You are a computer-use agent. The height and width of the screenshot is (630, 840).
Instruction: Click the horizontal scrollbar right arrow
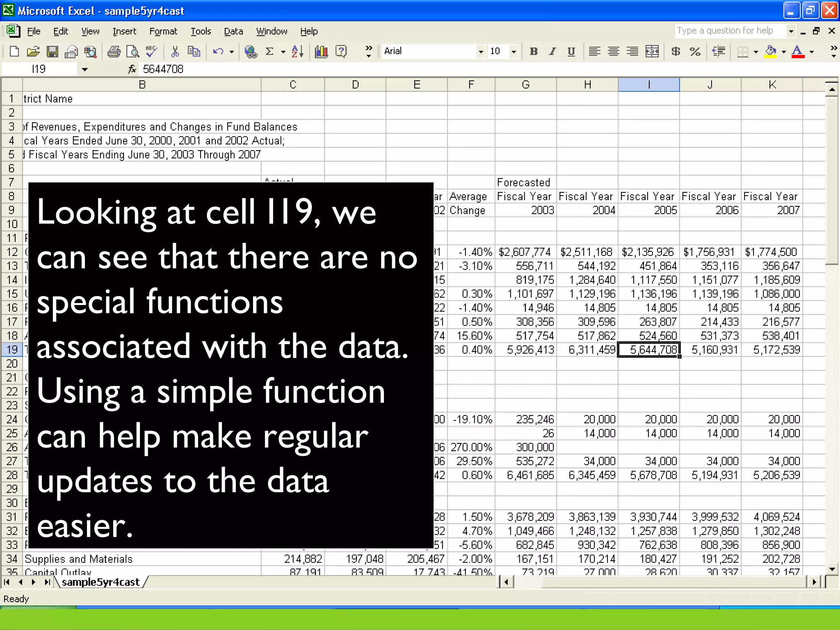point(814,582)
